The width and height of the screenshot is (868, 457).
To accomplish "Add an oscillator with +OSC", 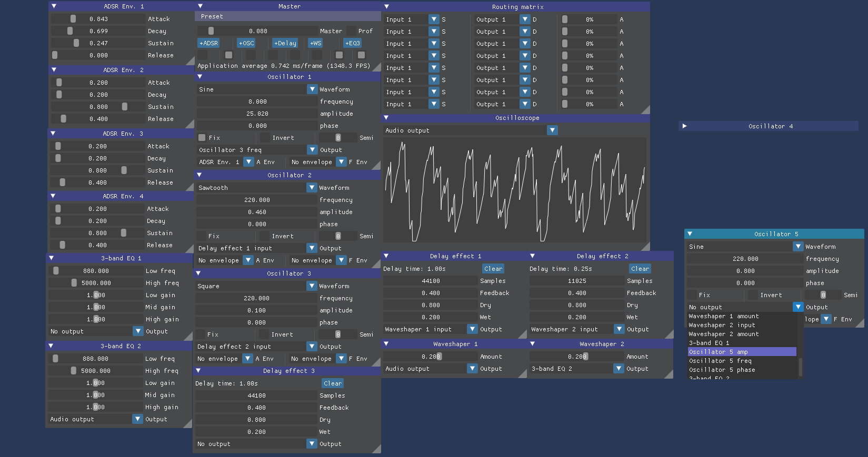I will click(x=246, y=43).
